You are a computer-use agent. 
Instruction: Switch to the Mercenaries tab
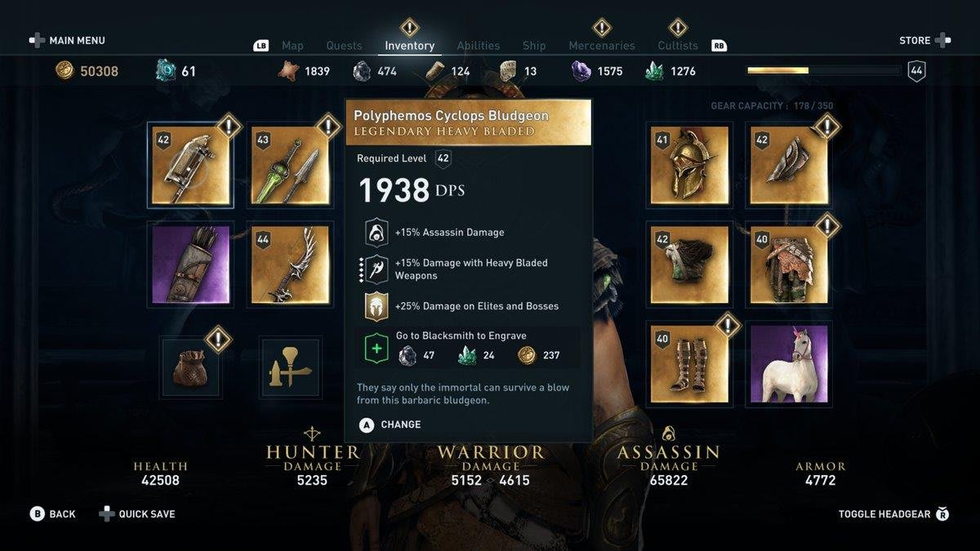(x=602, y=46)
